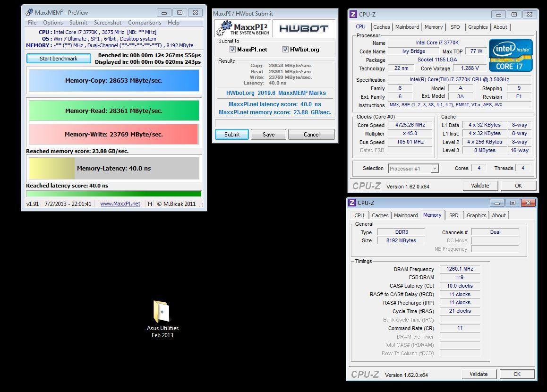547x392 pixels.
Task: Switch to Mainboard tab in lower CPU-Z
Action: tap(406, 215)
